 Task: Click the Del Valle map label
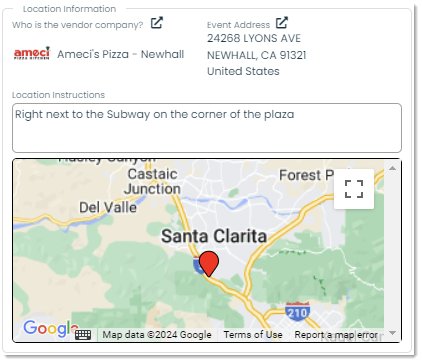(108, 207)
